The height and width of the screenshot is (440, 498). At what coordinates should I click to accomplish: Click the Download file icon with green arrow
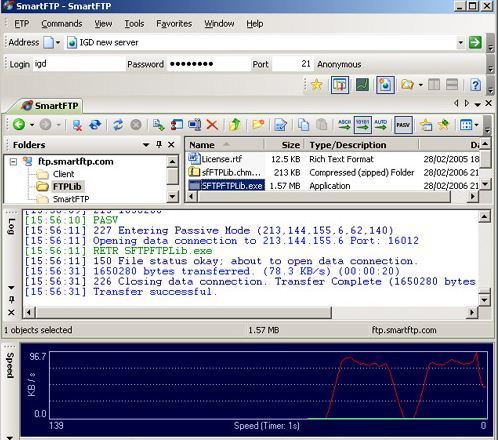pyautogui.click(x=159, y=125)
